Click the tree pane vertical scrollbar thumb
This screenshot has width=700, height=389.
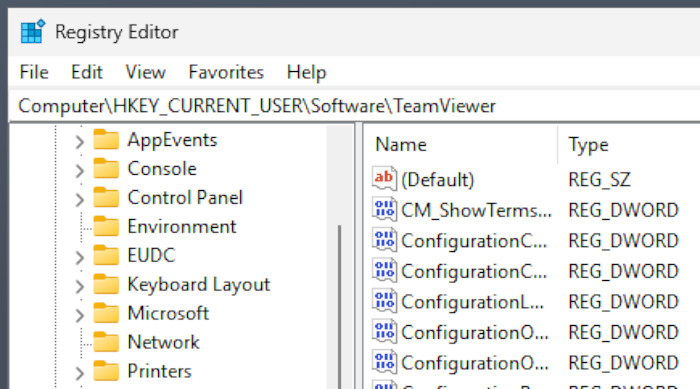[x=339, y=307]
